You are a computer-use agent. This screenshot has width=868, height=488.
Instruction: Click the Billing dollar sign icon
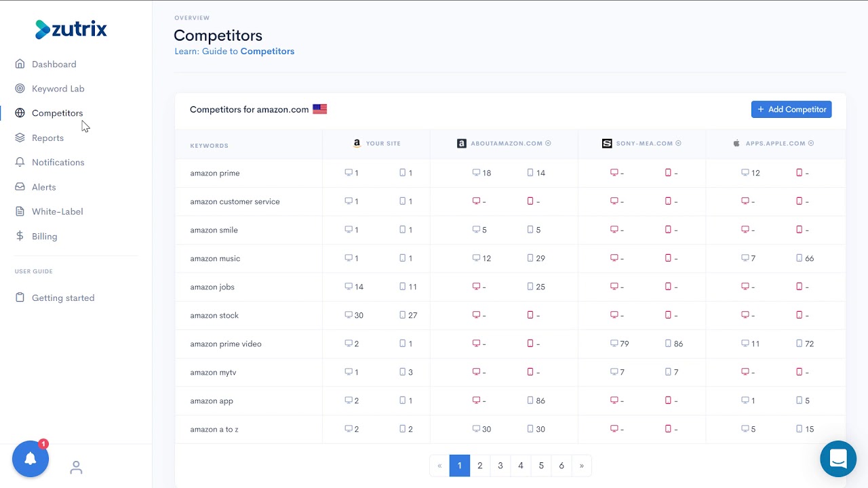(x=20, y=237)
